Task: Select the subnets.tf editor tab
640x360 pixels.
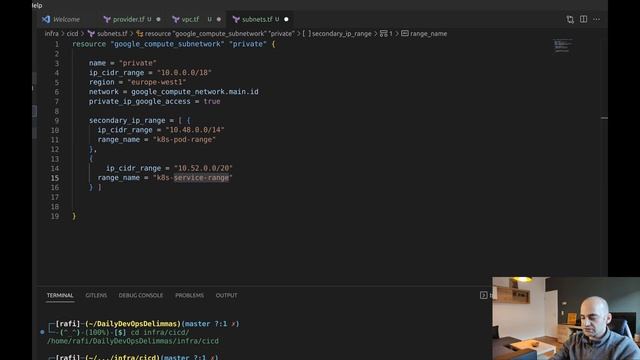Action: (257, 19)
